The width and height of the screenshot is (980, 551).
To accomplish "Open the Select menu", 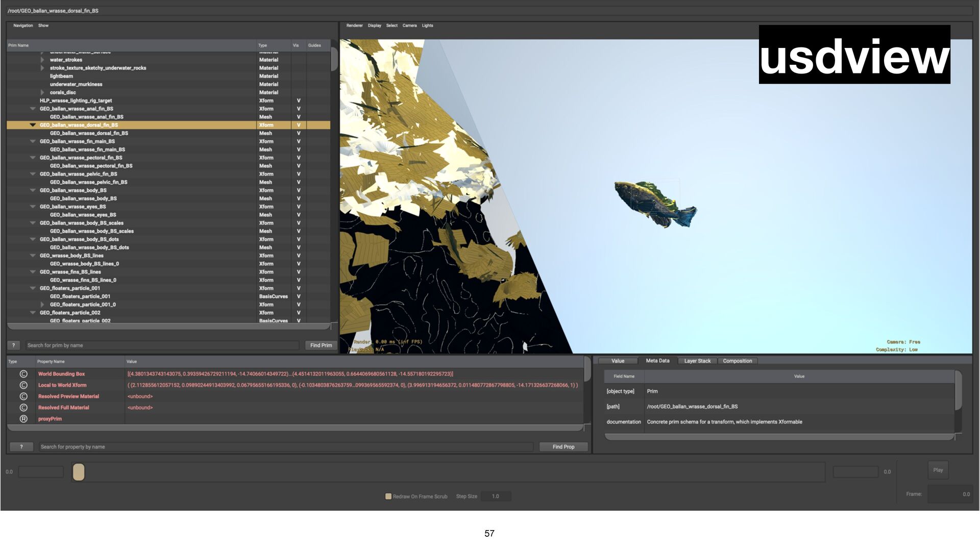I will (392, 26).
